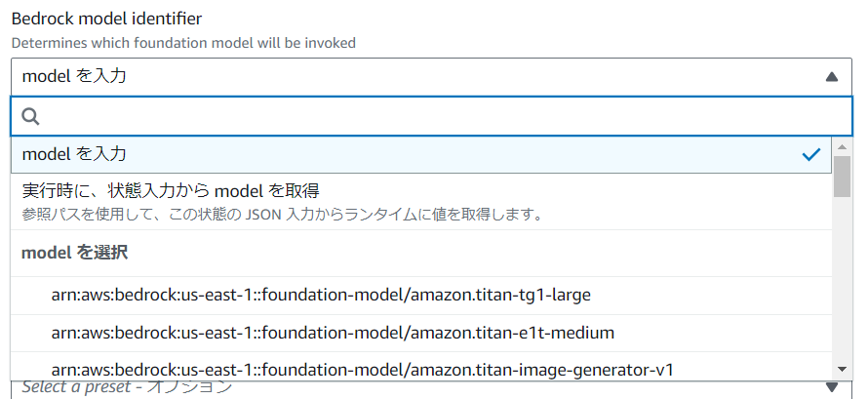Click the foundation model description text under the label
This screenshot has width=868, height=399.
coord(183,43)
